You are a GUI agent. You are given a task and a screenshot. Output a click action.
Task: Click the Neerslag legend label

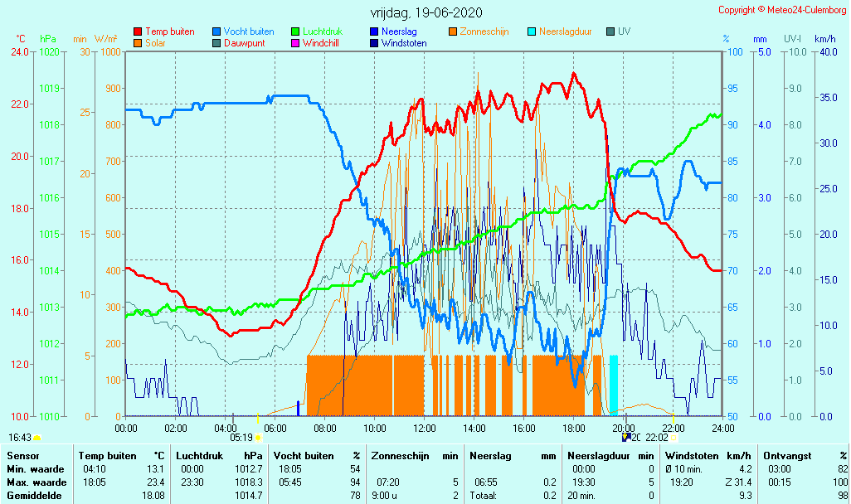(399, 31)
